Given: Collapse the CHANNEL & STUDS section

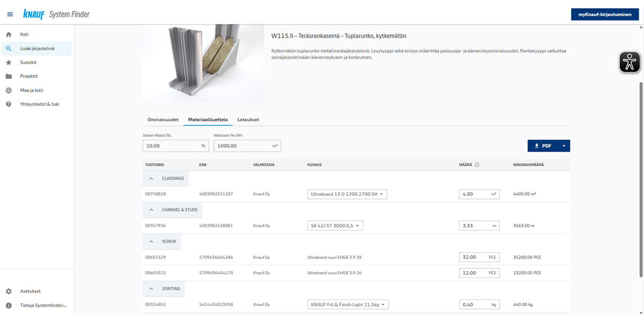Looking at the screenshot, I should (151, 210).
